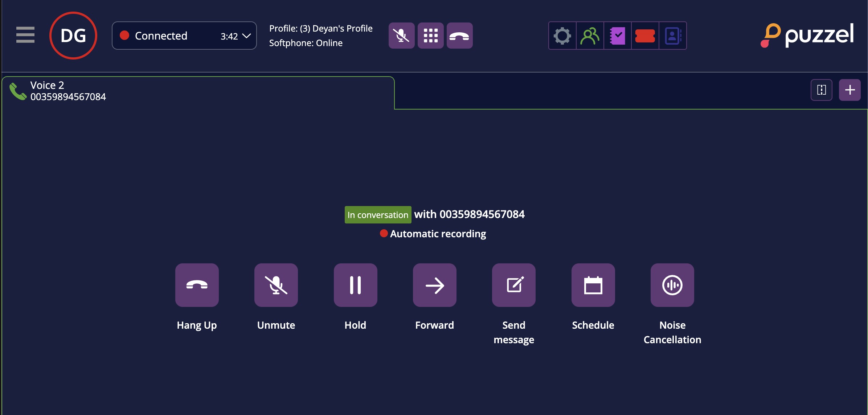Image resolution: width=868 pixels, height=415 pixels.
Task: Open the Schedule calendar icon
Action: click(x=593, y=285)
